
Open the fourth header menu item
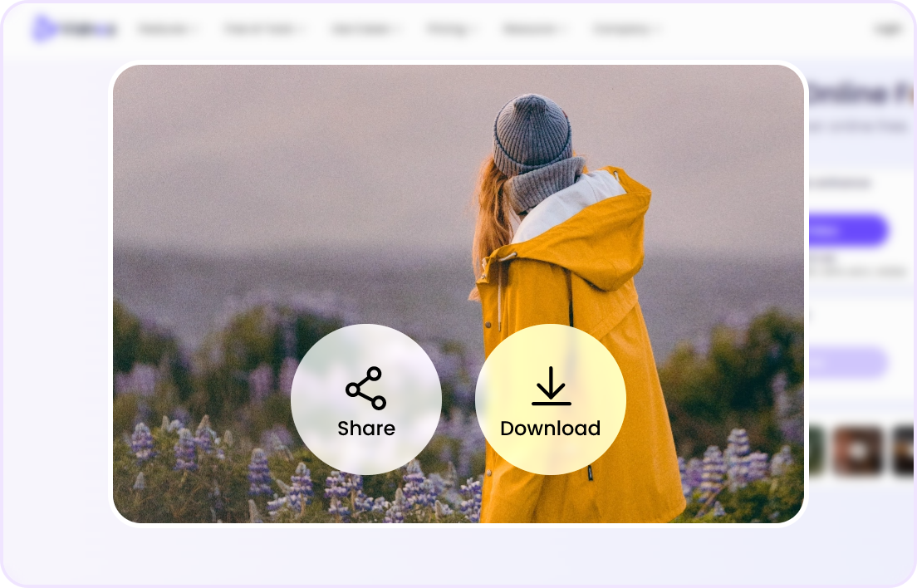pos(453,29)
